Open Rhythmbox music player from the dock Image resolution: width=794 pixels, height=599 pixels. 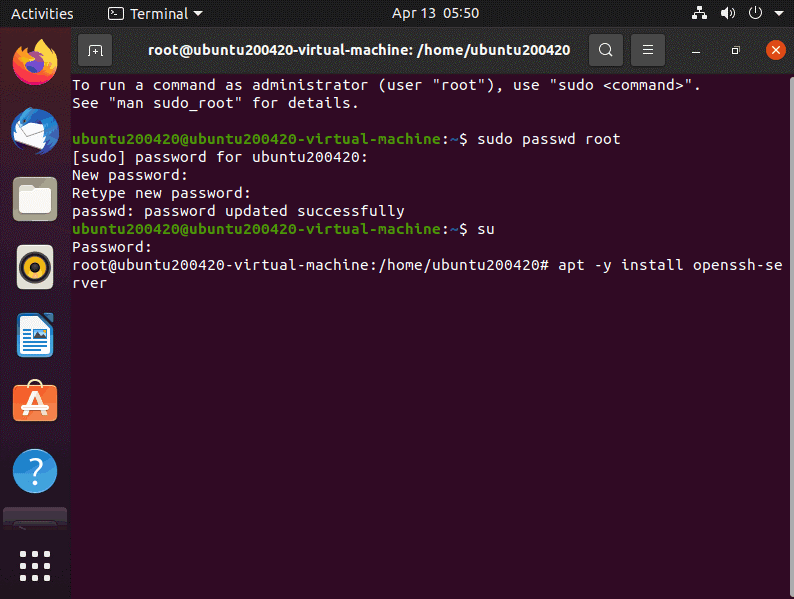(x=35, y=267)
